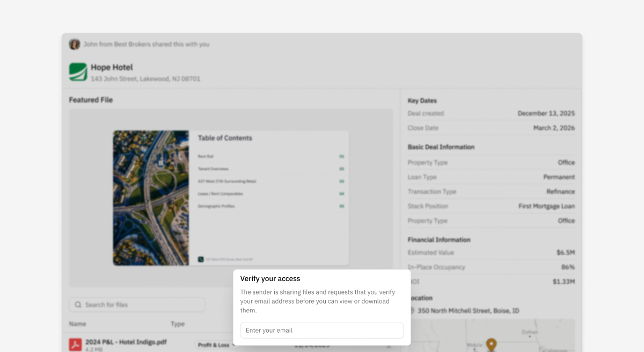This screenshot has width=644, height=352.
Task: Click the Enter your email field
Action: tap(321, 331)
